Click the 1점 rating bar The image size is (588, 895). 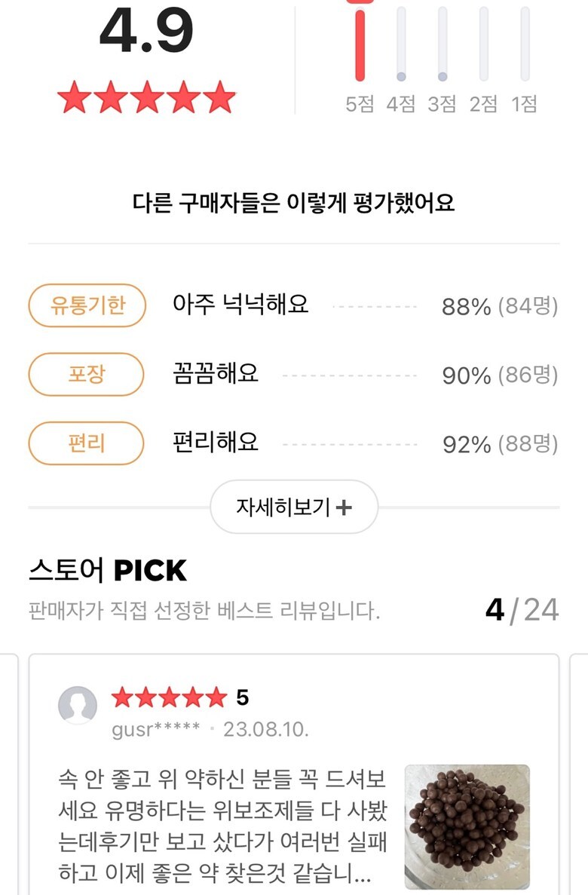click(x=525, y=44)
